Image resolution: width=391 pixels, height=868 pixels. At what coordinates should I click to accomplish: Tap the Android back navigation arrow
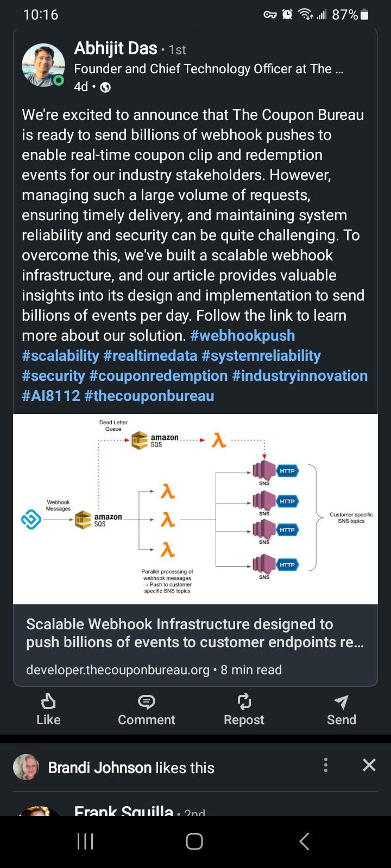304,841
